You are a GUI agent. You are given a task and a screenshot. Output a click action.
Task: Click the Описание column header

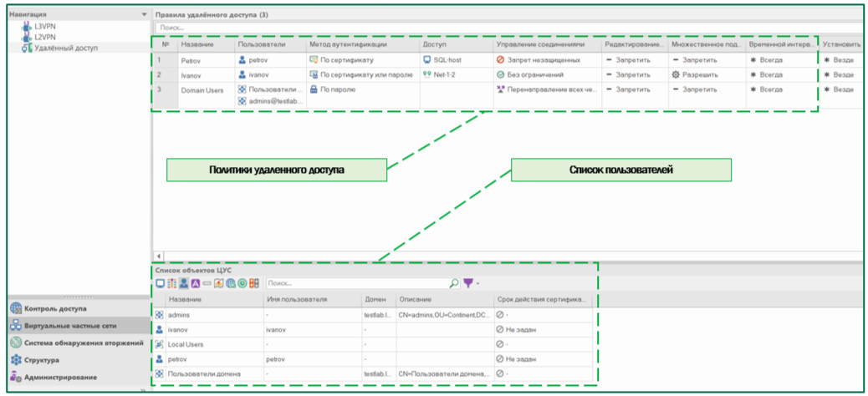coord(445,299)
